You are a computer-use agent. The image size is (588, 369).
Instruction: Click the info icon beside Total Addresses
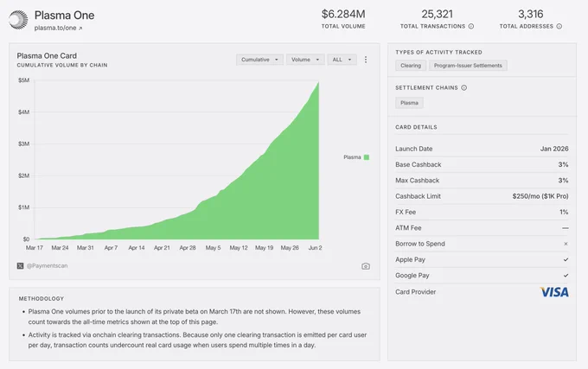(559, 26)
